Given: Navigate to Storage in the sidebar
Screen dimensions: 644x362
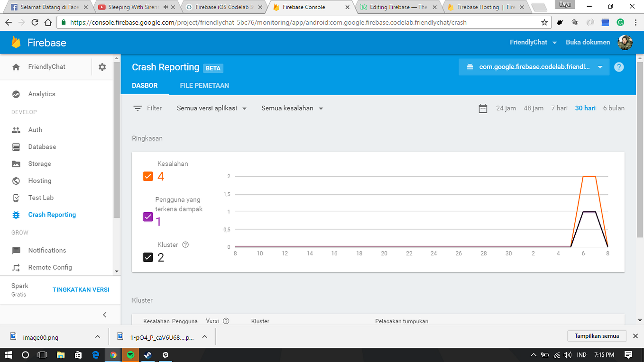Looking at the screenshot, I should click(39, 163).
